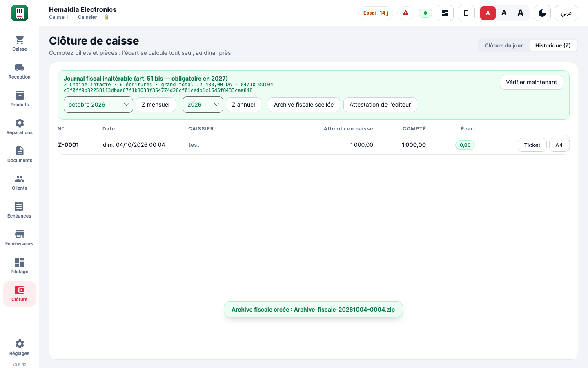Image resolution: width=588 pixels, height=368 pixels.
Task: Click the Écart column header
Action: pos(468,129)
